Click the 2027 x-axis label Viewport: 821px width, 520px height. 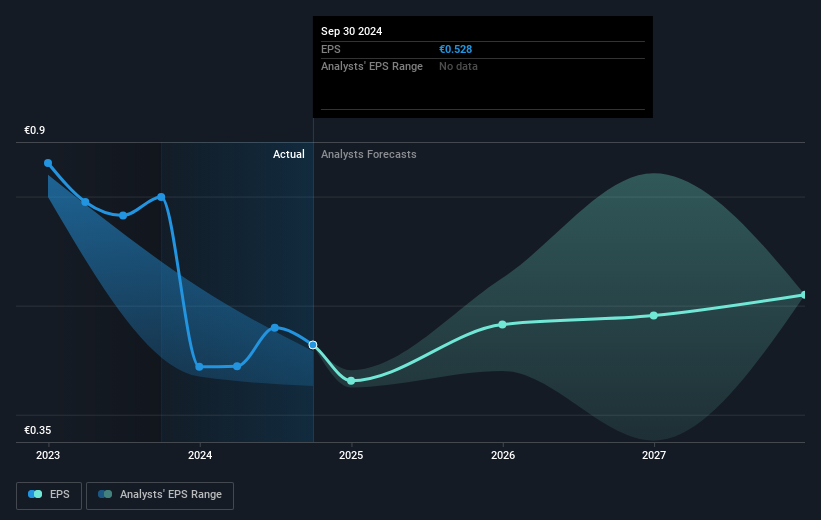coord(654,456)
